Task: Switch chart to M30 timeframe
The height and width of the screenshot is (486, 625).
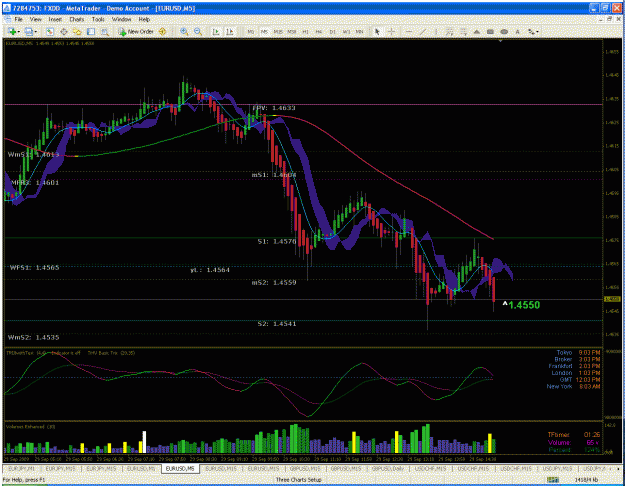Action: tap(292, 31)
